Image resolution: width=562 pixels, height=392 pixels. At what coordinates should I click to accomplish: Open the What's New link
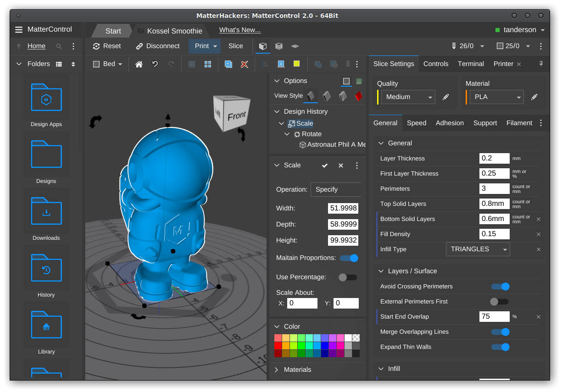click(x=240, y=30)
